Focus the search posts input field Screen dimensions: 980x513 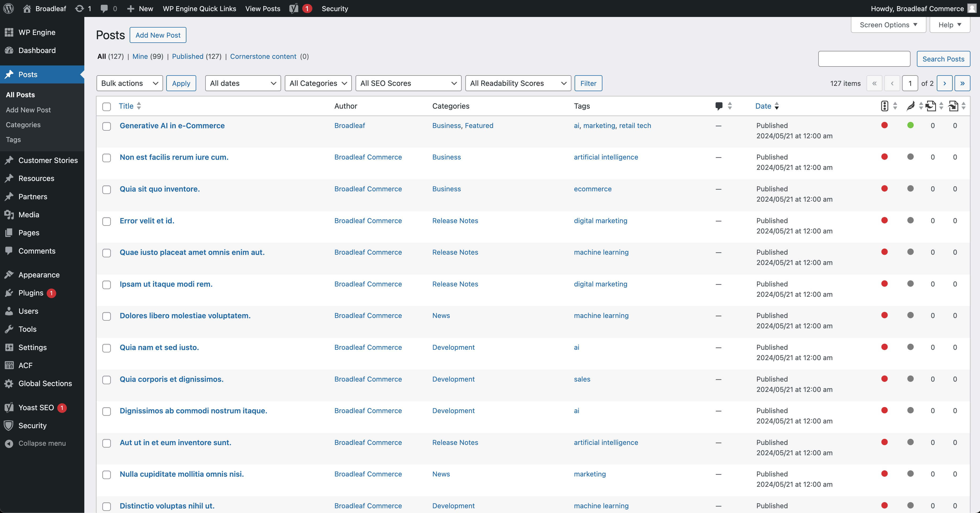click(x=864, y=59)
